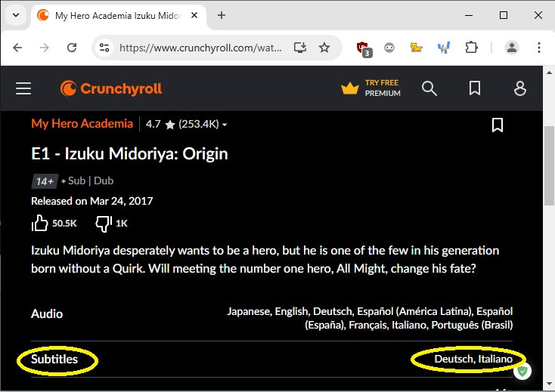Bookmark this page with star icon
Image resolution: width=555 pixels, height=392 pixels.
tap(324, 48)
